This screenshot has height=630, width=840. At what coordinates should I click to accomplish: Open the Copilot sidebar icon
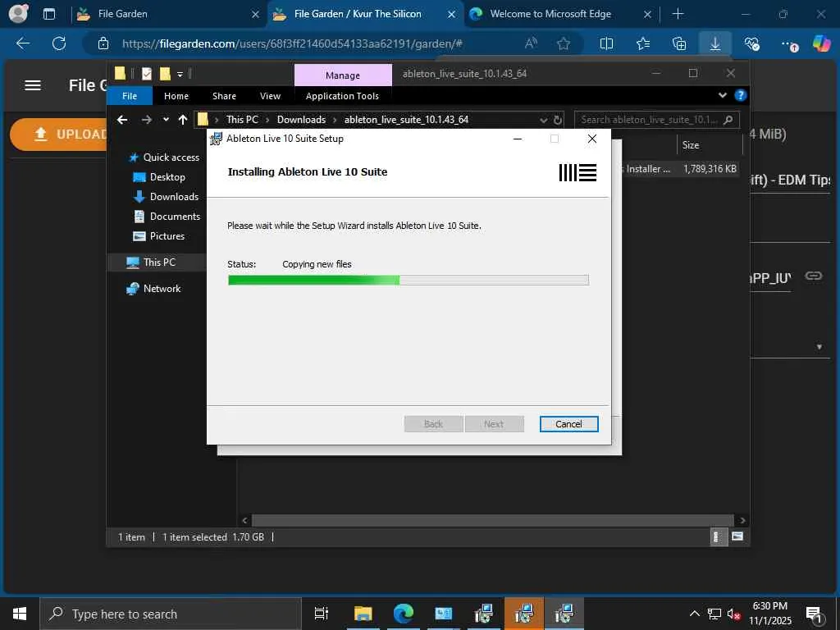(x=821, y=43)
